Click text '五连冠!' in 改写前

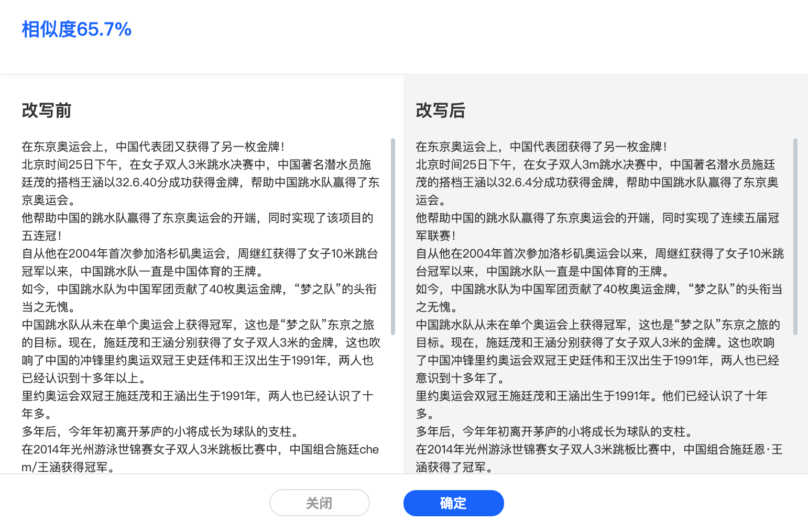tap(42, 236)
